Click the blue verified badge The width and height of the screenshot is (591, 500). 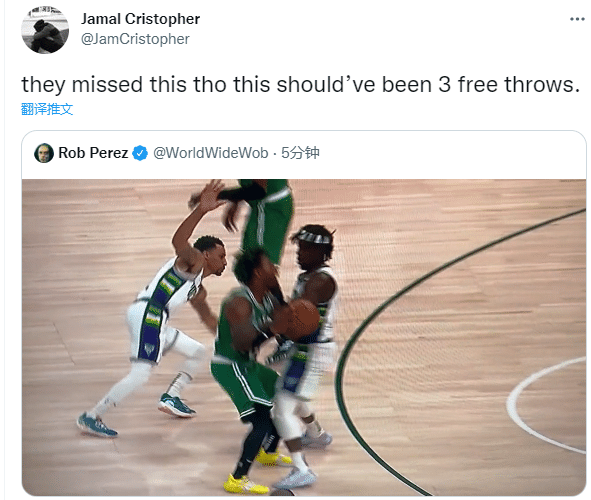click(140, 153)
